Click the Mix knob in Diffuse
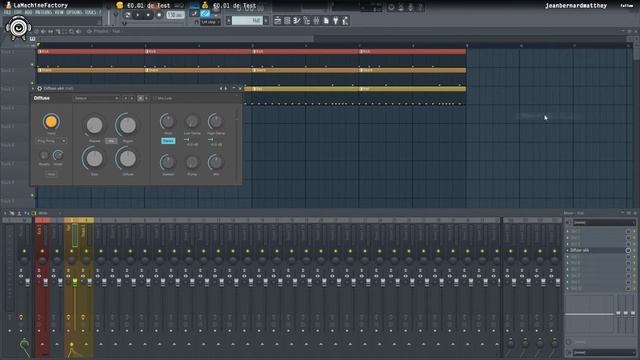 216,162
